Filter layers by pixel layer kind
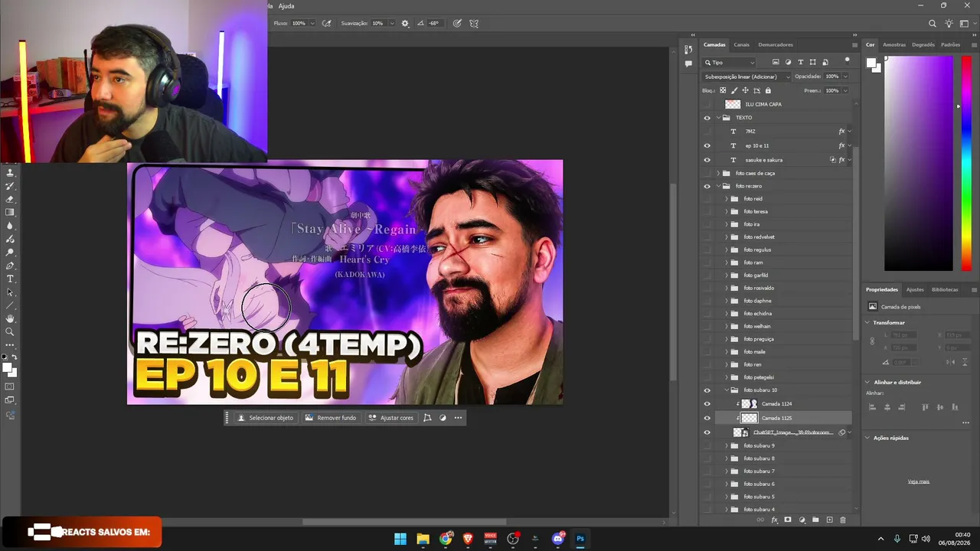The width and height of the screenshot is (980, 551). [x=776, y=62]
